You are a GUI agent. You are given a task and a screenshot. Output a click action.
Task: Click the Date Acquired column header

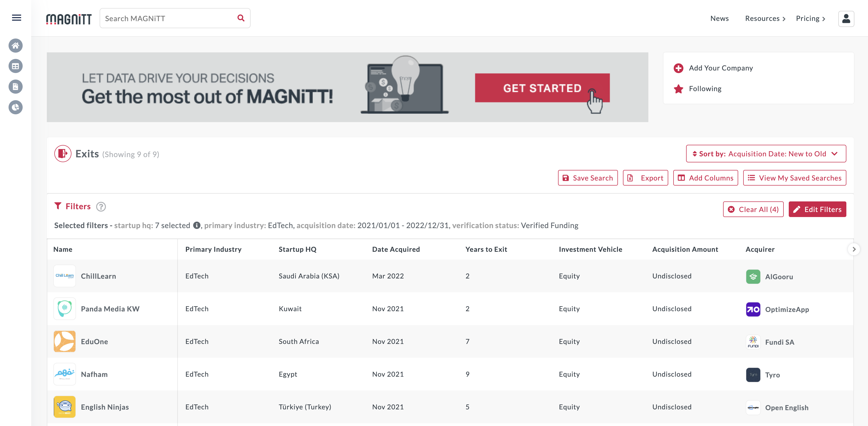point(396,249)
